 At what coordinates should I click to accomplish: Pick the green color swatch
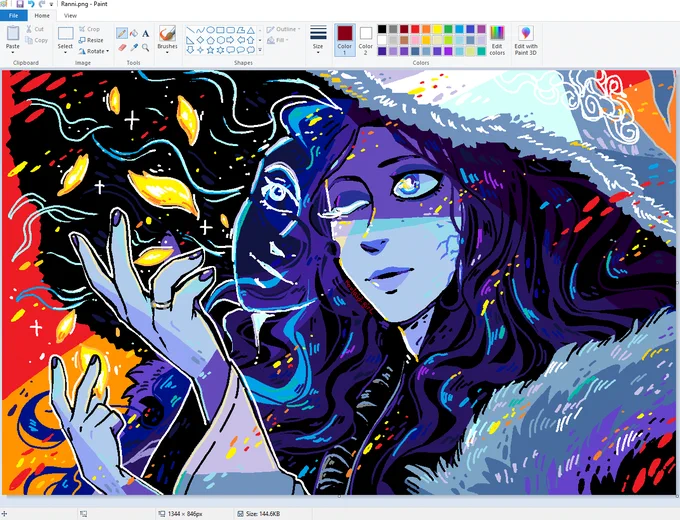448,29
